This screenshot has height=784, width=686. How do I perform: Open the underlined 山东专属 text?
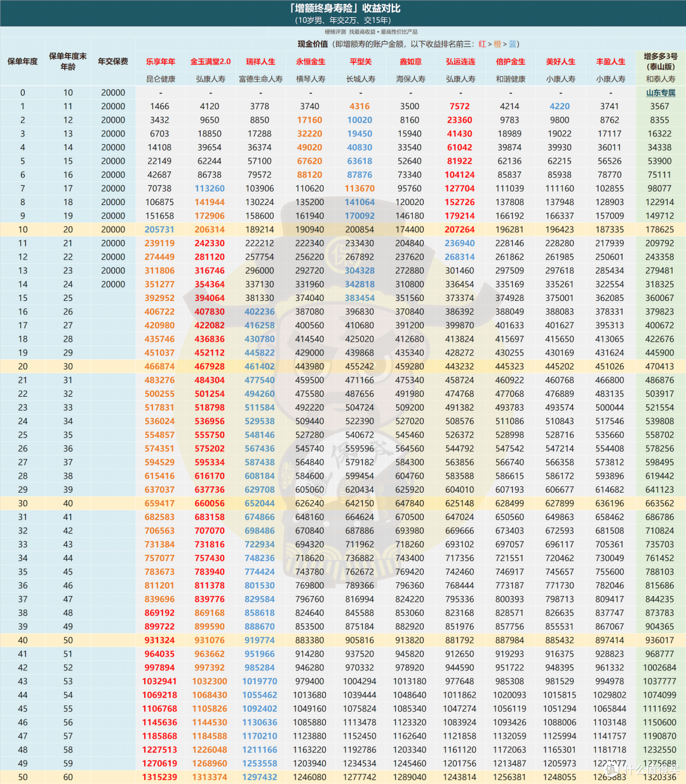(661, 93)
